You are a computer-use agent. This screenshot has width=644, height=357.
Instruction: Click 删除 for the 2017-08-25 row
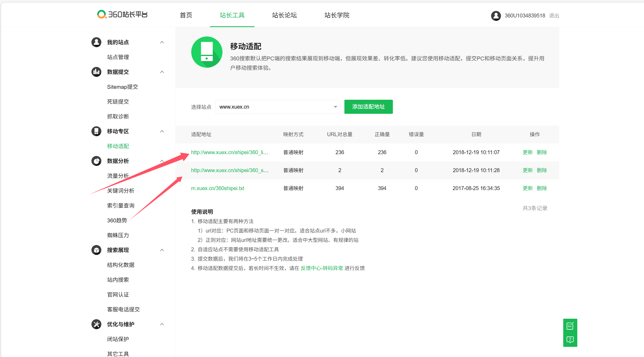click(x=542, y=188)
